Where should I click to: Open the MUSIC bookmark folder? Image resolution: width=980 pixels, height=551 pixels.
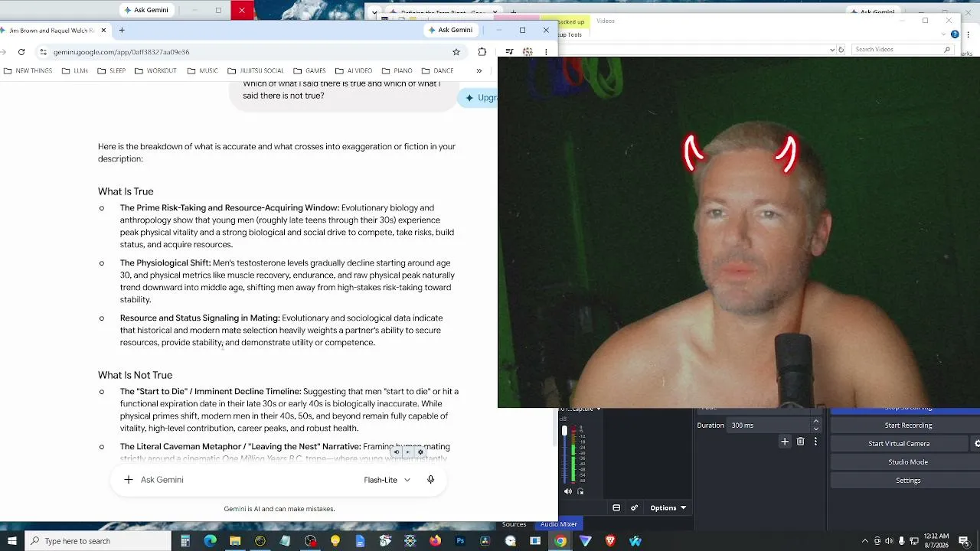pyautogui.click(x=202, y=71)
